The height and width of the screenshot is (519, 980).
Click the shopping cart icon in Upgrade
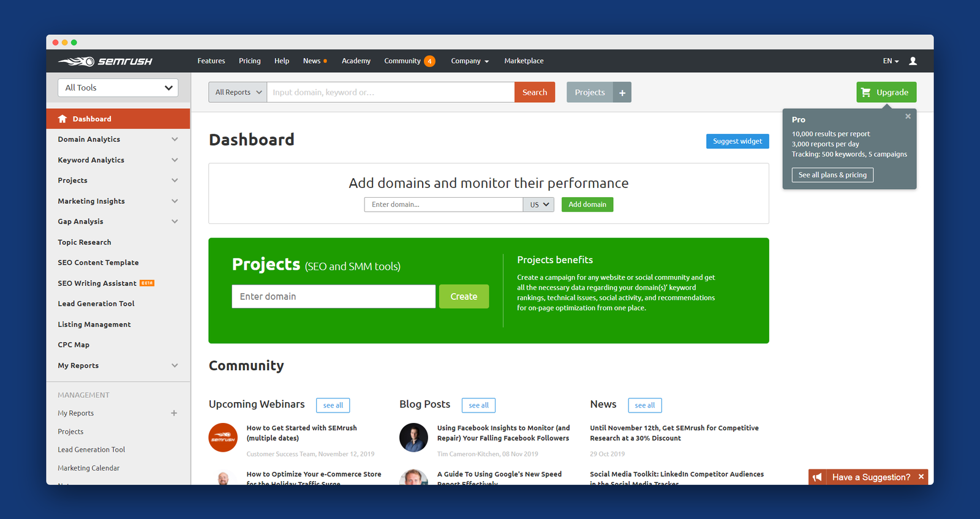coord(865,92)
